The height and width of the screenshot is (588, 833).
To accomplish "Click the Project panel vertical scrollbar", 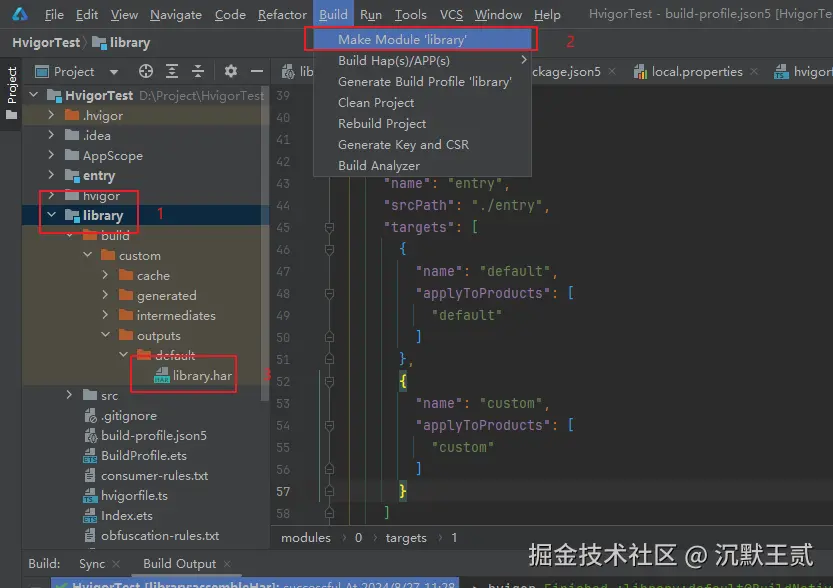I will [264, 244].
